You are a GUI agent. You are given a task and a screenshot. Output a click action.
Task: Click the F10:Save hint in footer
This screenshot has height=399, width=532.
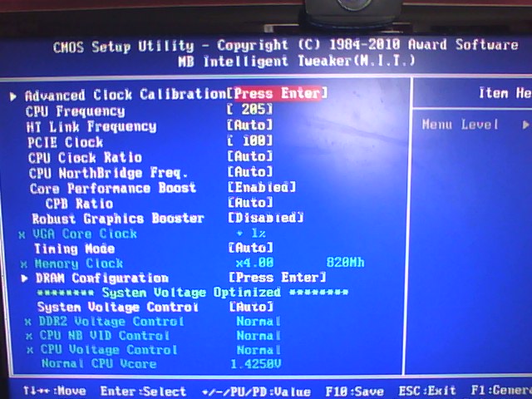[x=354, y=391]
